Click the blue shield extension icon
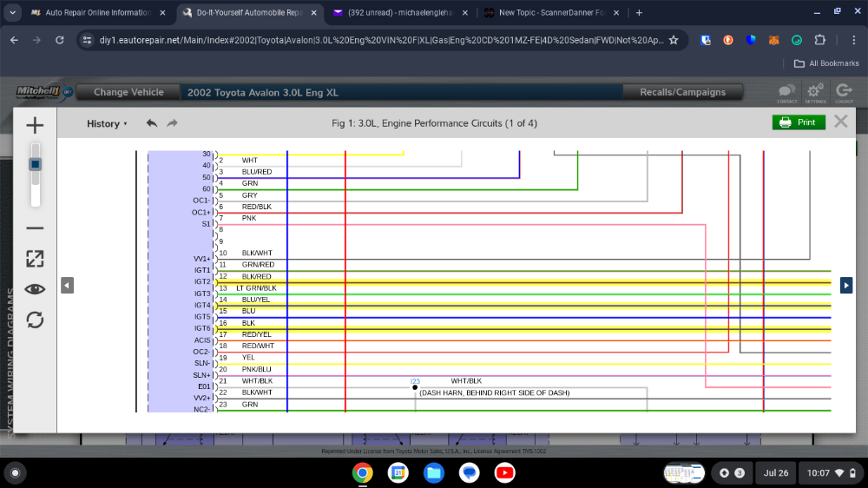868x488 pixels. click(x=751, y=40)
